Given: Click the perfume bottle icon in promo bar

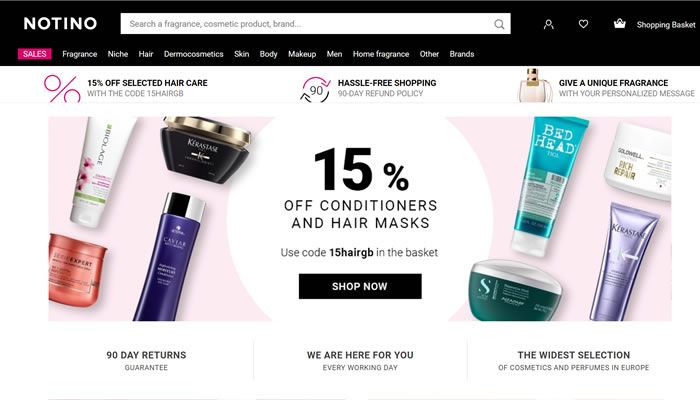Looking at the screenshot, I should click(x=534, y=85).
